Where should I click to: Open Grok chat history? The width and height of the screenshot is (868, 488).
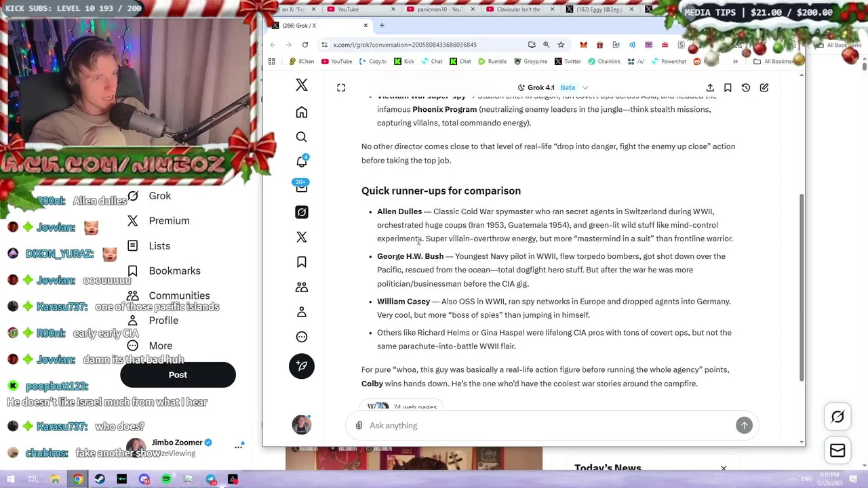[746, 87]
